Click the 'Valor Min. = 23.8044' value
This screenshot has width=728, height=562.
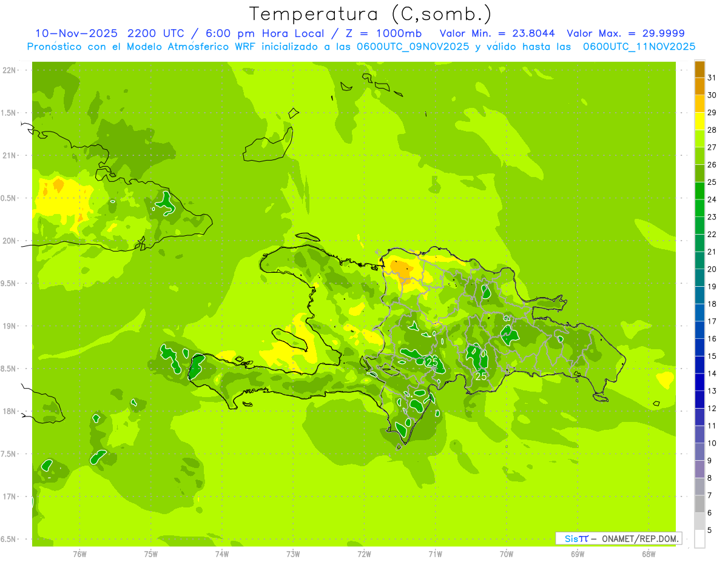click(497, 33)
